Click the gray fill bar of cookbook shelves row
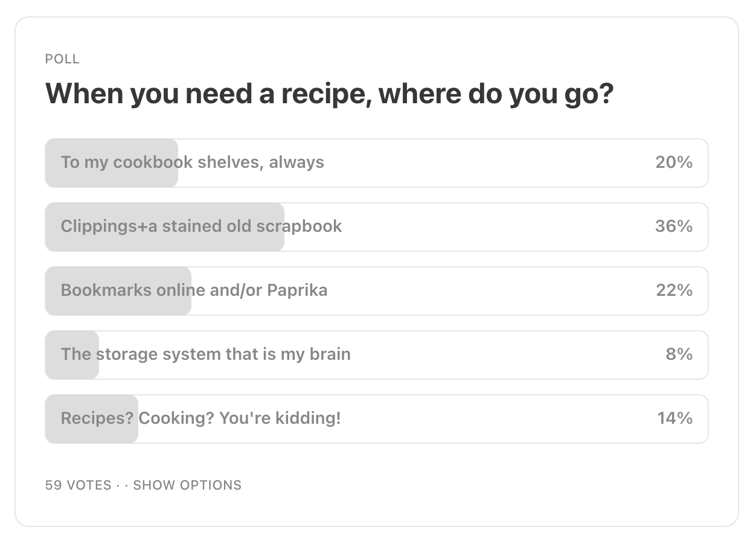The height and width of the screenshot is (553, 756). point(112,163)
